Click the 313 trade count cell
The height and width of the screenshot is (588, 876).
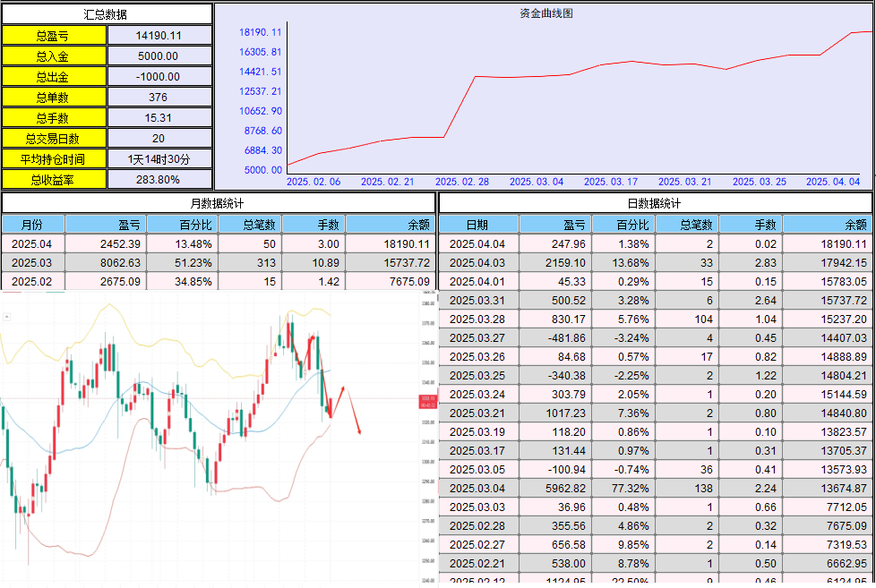tap(250, 263)
